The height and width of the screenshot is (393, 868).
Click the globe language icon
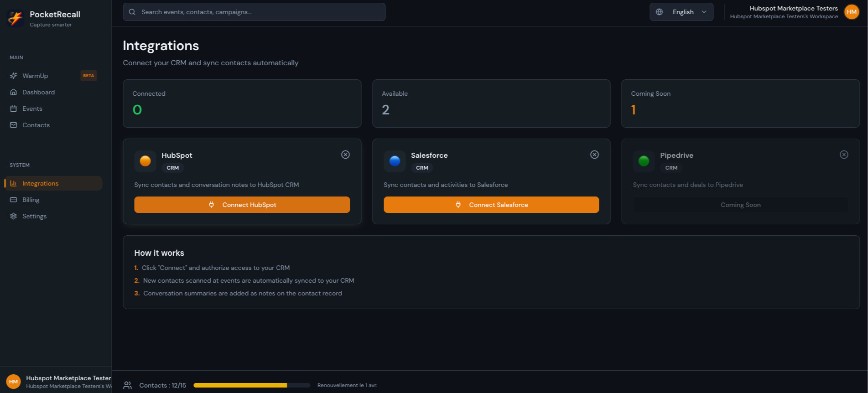[x=660, y=12]
